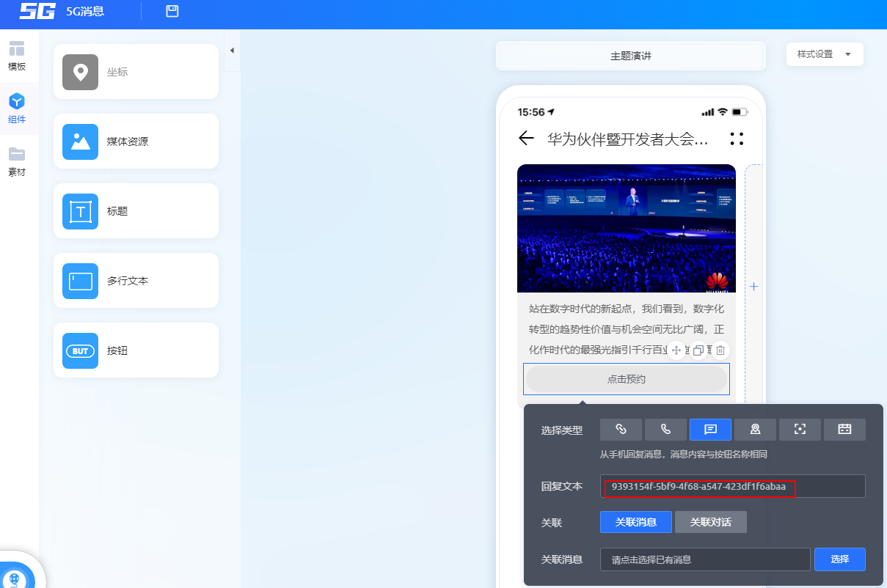Select the 点击预约 card button
Screen dimensions: 887x588
(627, 379)
